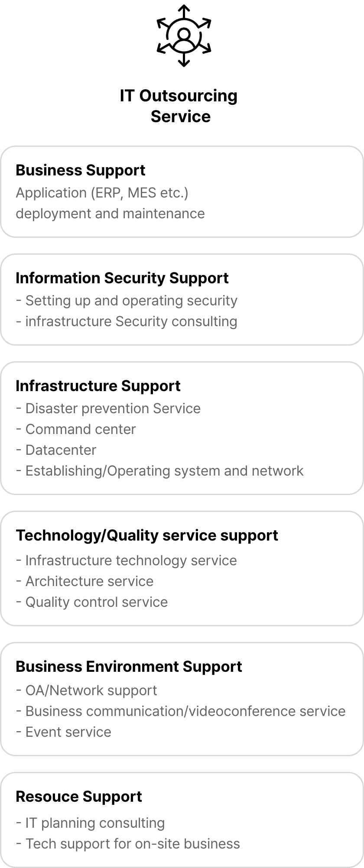Screen dimensions: 364x868
Task: Select Application (ERP, MES etc.) deployment text
Action: point(110,203)
